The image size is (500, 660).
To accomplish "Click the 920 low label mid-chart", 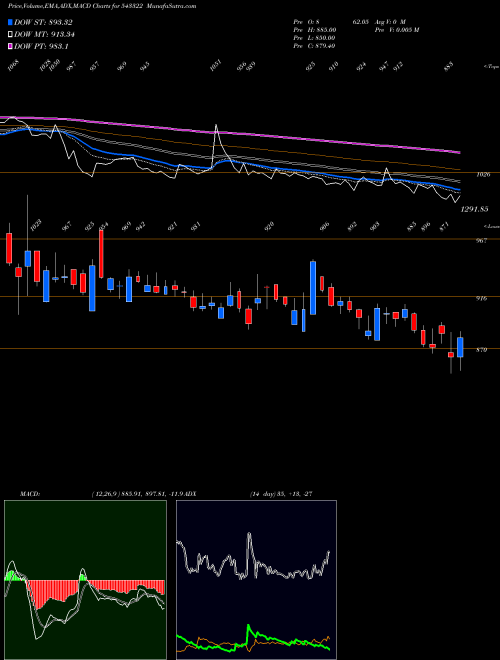I will 269,226.
